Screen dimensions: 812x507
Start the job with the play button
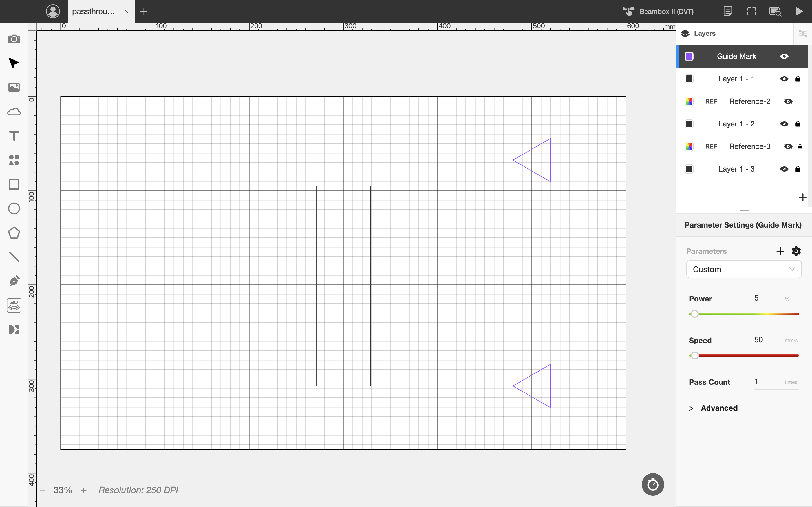click(x=799, y=11)
